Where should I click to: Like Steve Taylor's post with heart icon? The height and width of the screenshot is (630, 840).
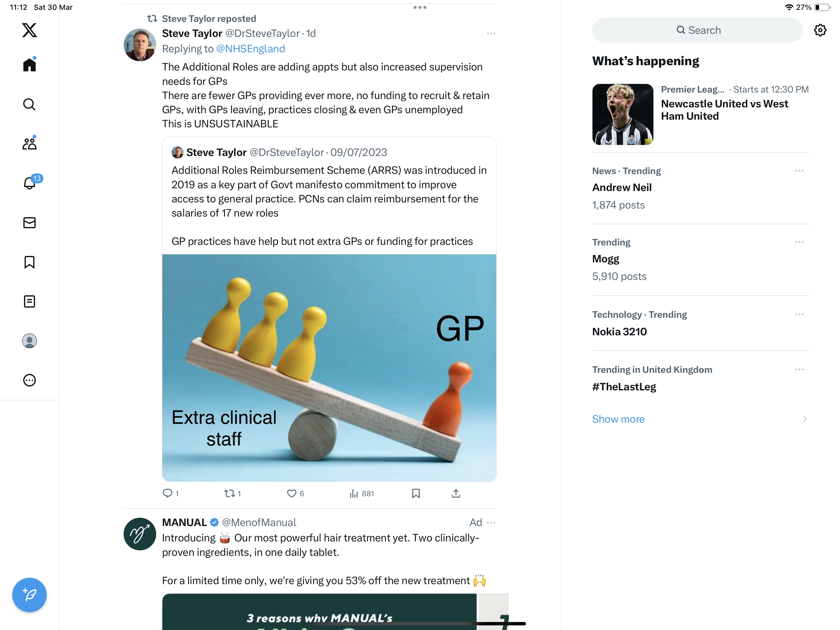tap(295, 493)
